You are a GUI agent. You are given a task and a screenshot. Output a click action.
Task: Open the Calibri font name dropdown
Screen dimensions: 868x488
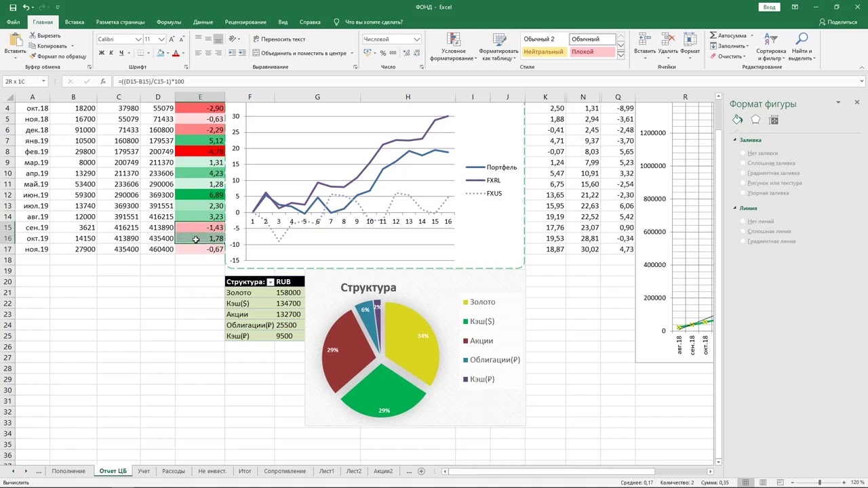click(138, 39)
